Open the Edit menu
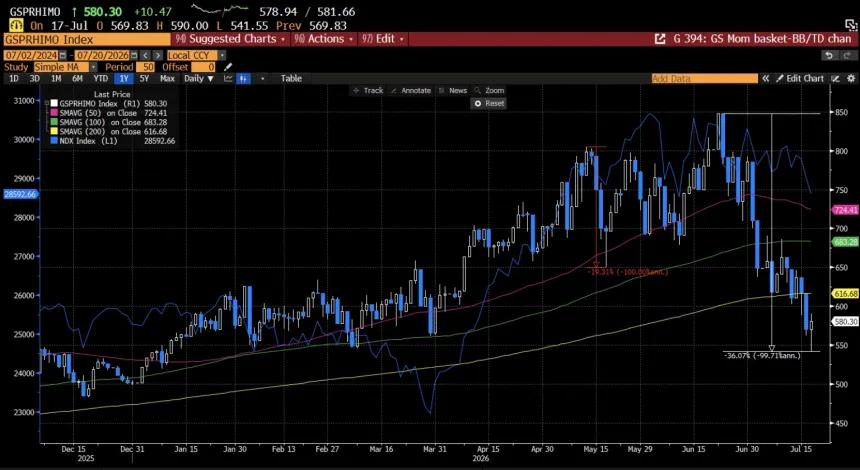 (x=382, y=39)
